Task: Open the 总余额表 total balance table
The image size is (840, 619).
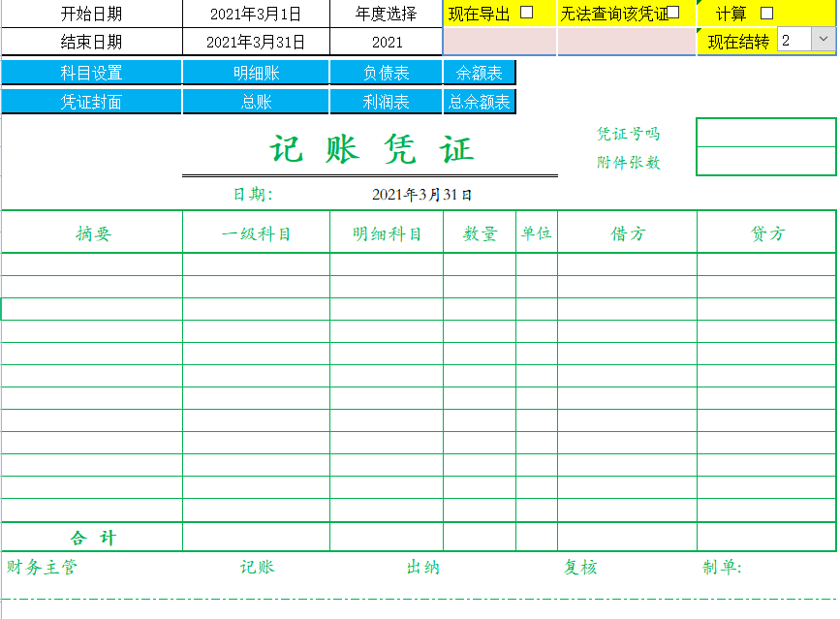Action: [478, 100]
